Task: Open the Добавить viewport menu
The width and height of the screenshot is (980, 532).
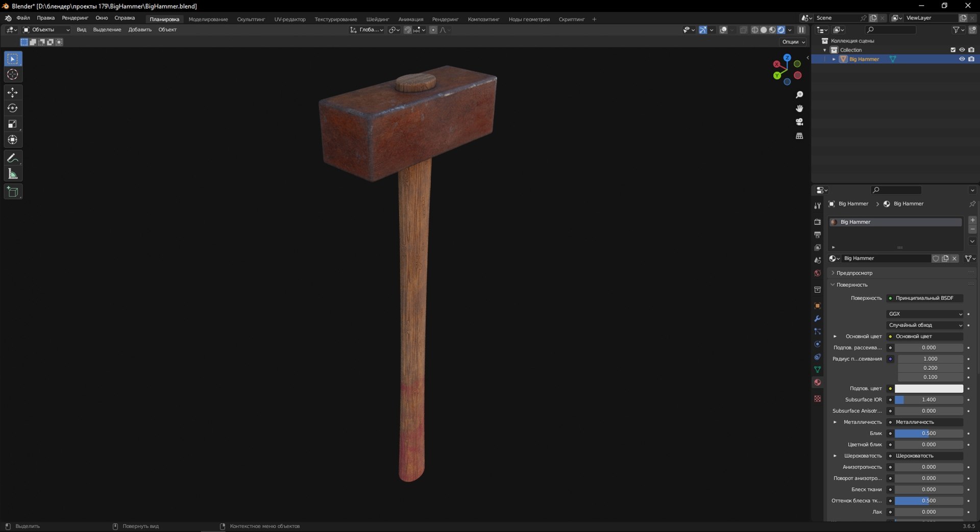Action: (140, 30)
